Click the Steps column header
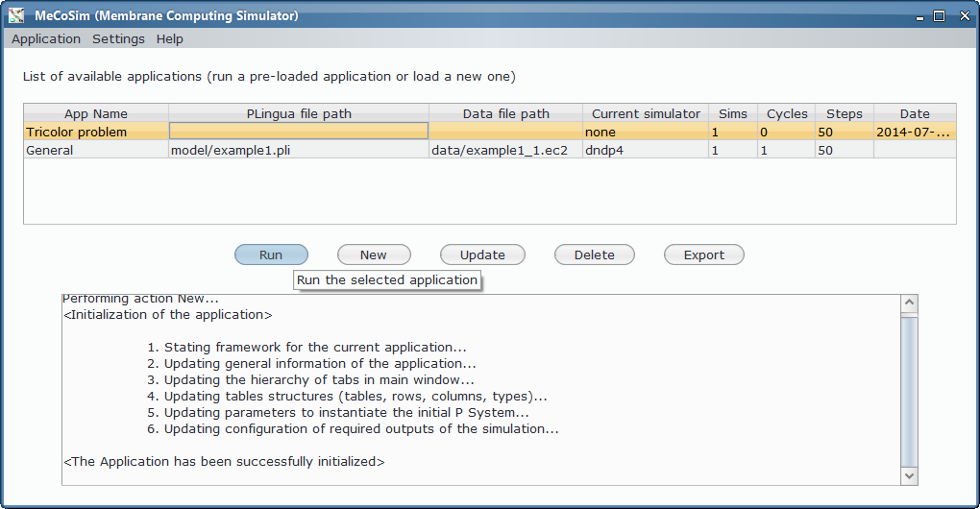Screen dimensions: 980x509 (845, 113)
